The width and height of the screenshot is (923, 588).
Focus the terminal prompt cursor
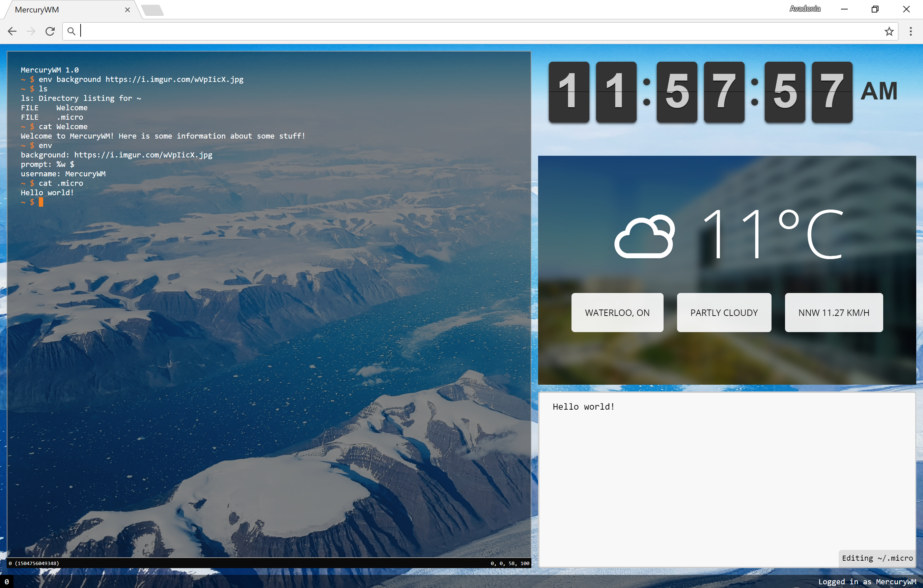(41, 202)
